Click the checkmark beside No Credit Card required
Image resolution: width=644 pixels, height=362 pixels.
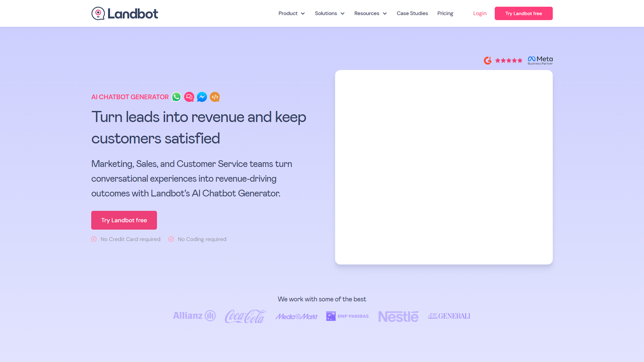94,239
